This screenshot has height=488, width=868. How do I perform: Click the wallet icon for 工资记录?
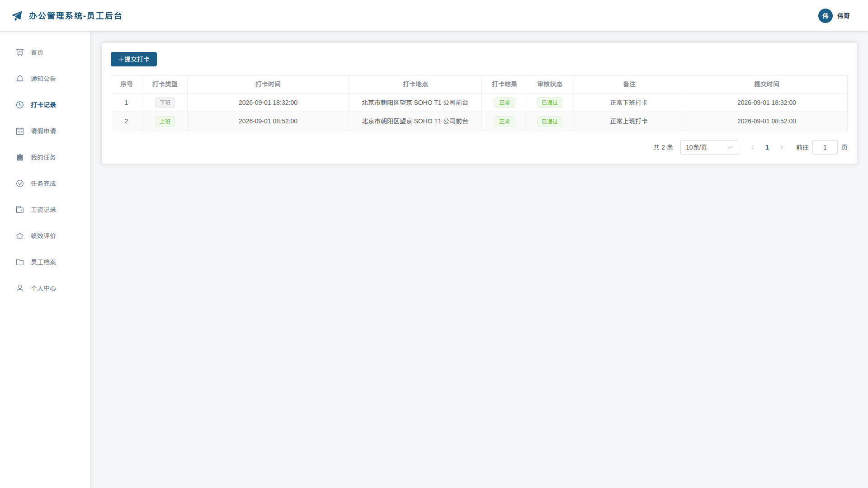point(20,210)
